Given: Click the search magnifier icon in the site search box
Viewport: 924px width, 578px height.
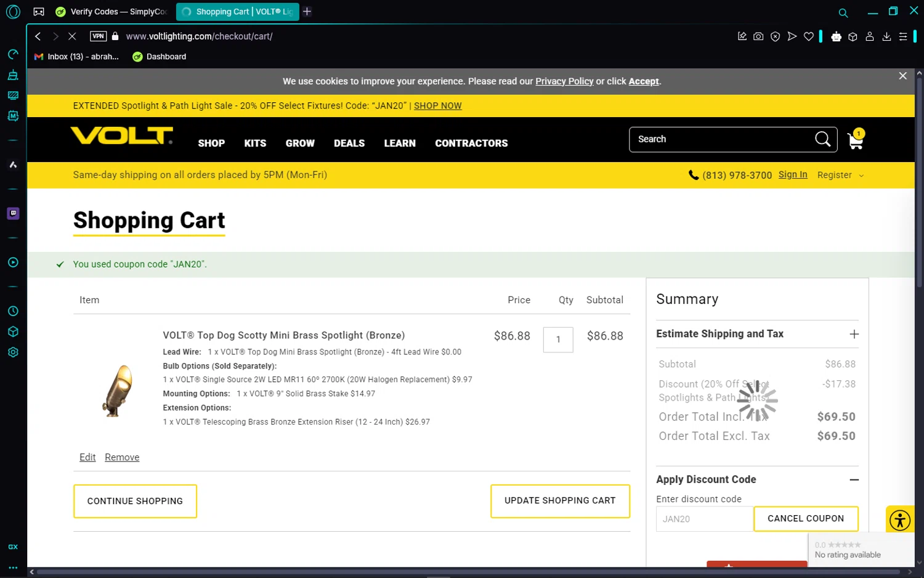Looking at the screenshot, I should click(x=822, y=139).
